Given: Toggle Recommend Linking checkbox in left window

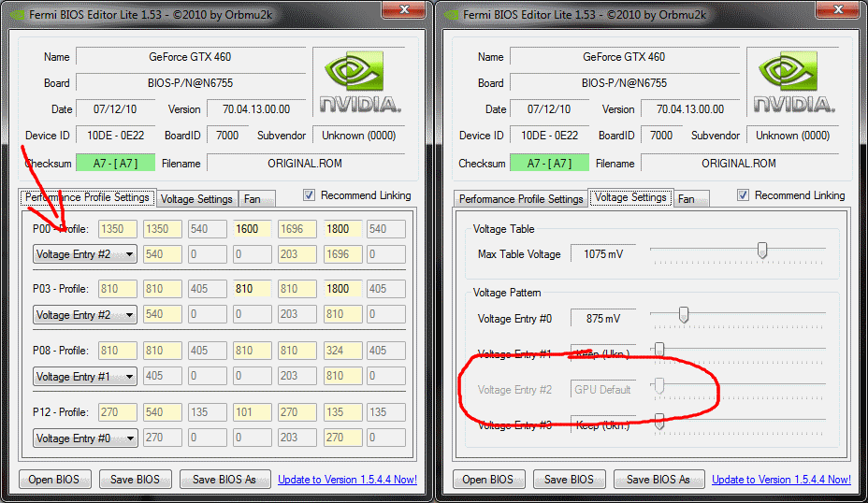Looking at the screenshot, I should (x=309, y=195).
